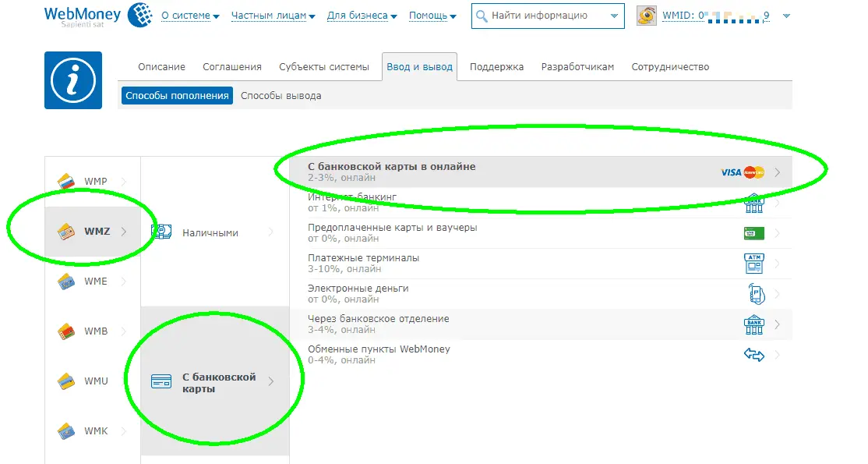Expand the search field dropdown arrow
868x464 pixels.
[x=614, y=16]
